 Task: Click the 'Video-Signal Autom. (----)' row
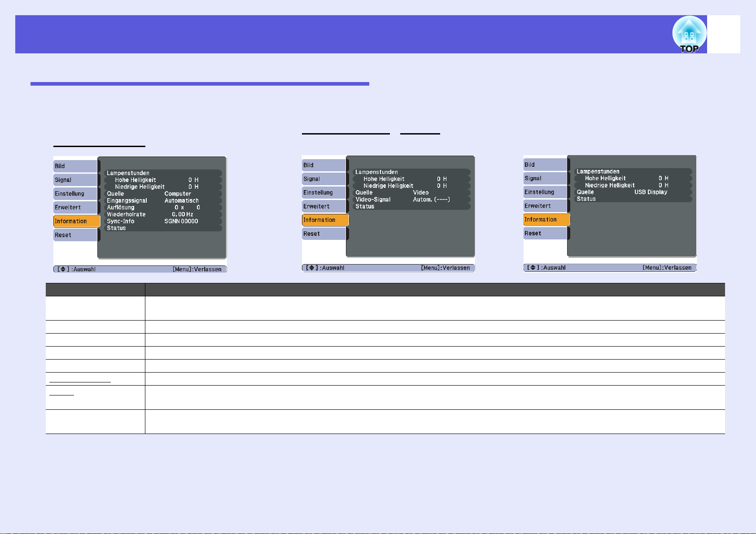[411, 200]
